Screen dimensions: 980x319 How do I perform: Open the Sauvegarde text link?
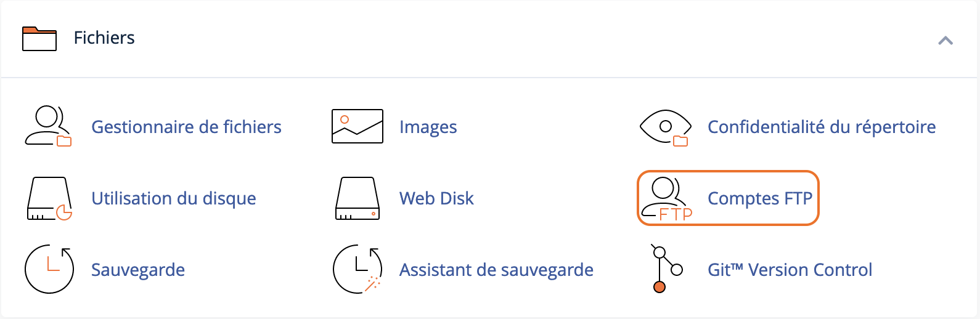(138, 270)
